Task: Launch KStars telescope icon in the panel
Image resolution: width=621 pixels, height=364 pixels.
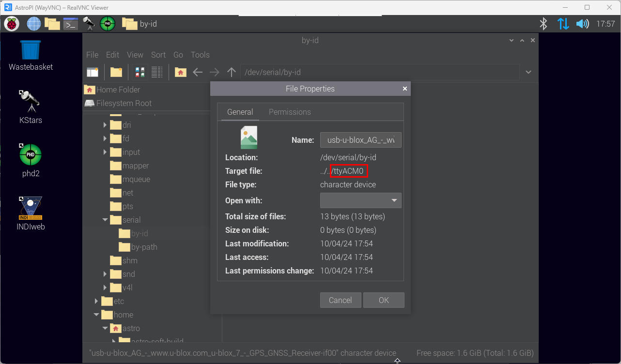Action: coord(89,24)
